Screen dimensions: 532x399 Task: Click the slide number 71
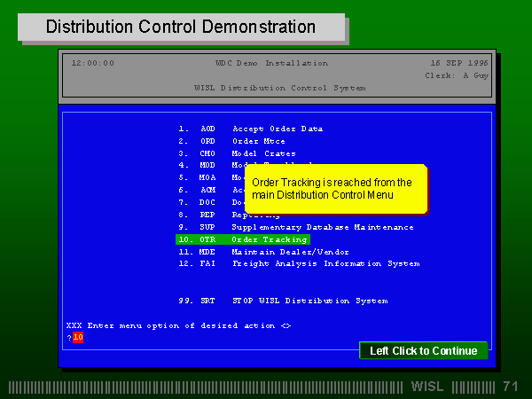[511, 387]
